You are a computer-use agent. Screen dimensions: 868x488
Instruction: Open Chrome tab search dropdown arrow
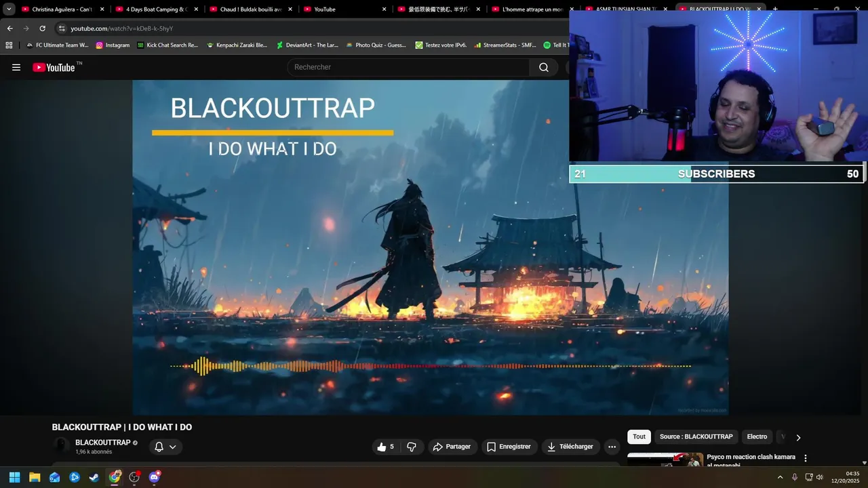[9, 9]
